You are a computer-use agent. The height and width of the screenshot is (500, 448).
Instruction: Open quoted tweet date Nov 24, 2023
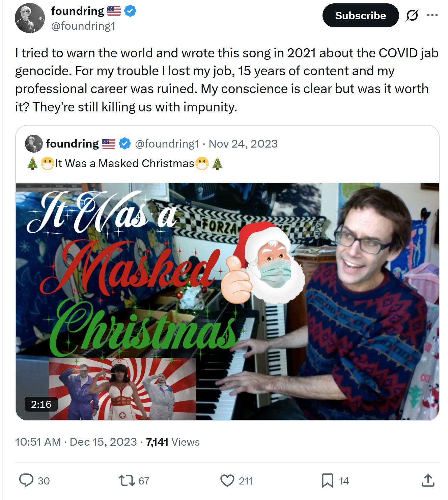pyautogui.click(x=243, y=144)
